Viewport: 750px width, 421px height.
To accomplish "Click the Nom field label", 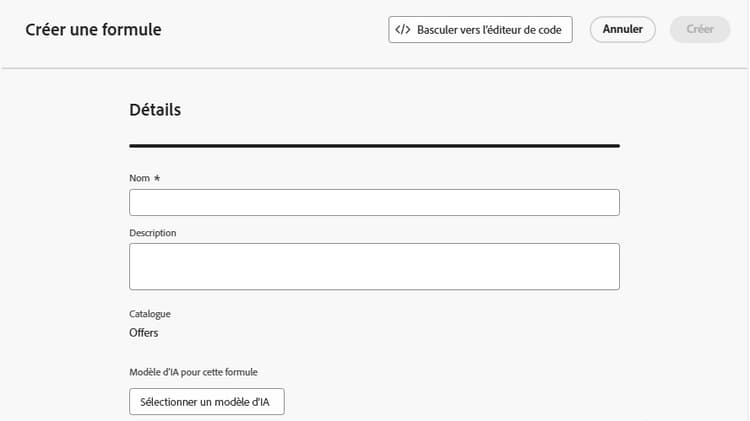I will (x=139, y=178).
